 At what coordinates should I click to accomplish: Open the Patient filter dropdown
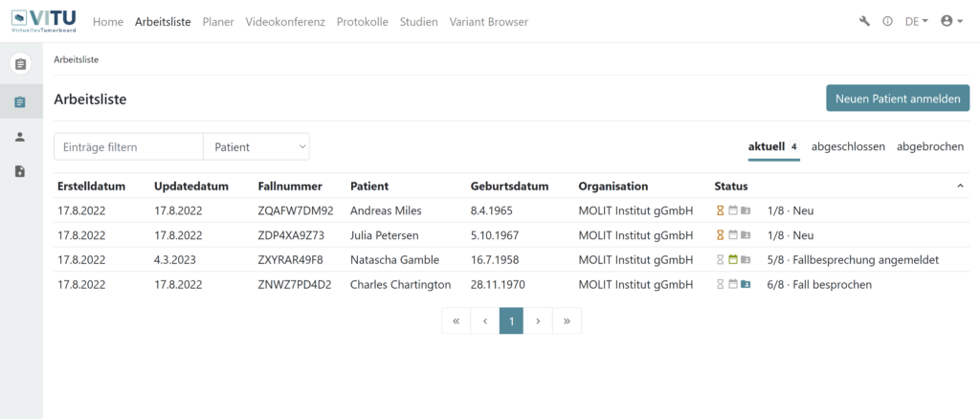256,146
